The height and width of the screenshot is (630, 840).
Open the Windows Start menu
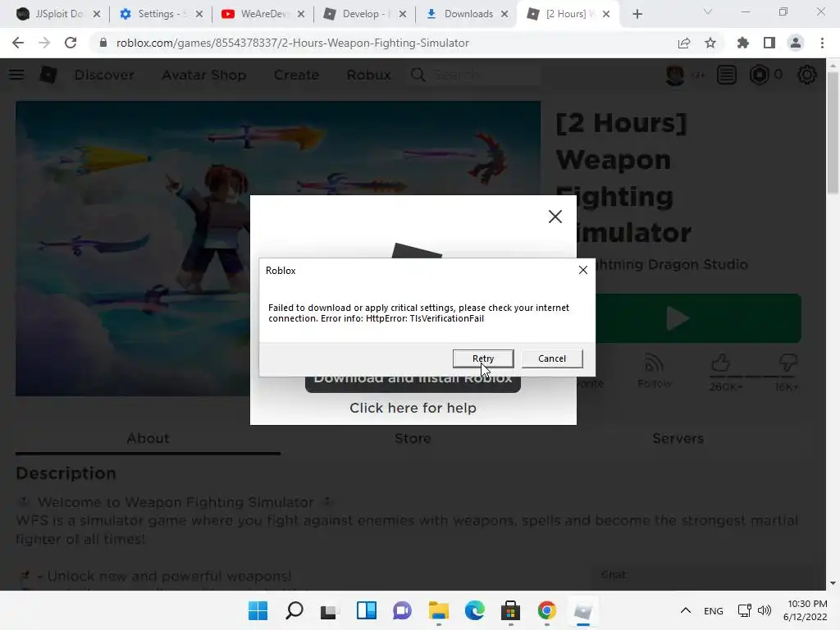(x=258, y=610)
